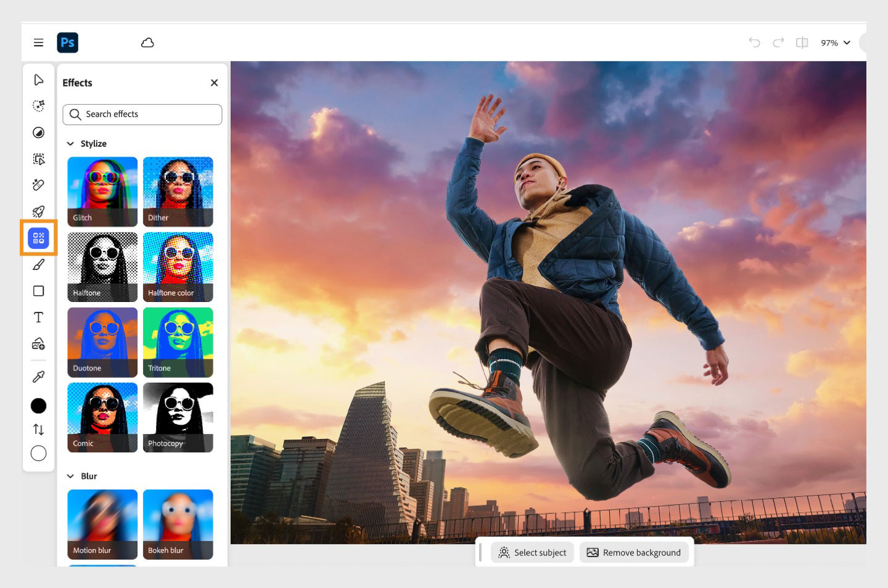The height and width of the screenshot is (588, 888).
Task: Open the black foreground color swatch
Action: click(38, 406)
